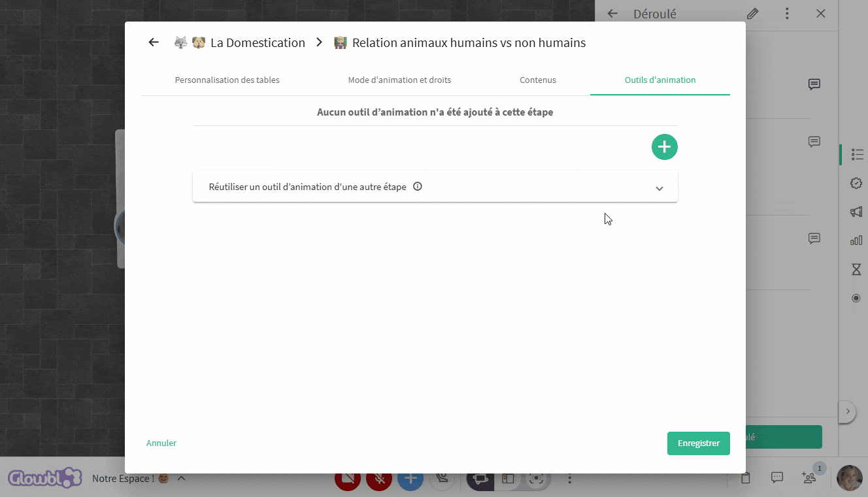The width and height of the screenshot is (868, 497).
Task: Edit Déroulé with the pencil icon
Action: click(x=753, y=13)
